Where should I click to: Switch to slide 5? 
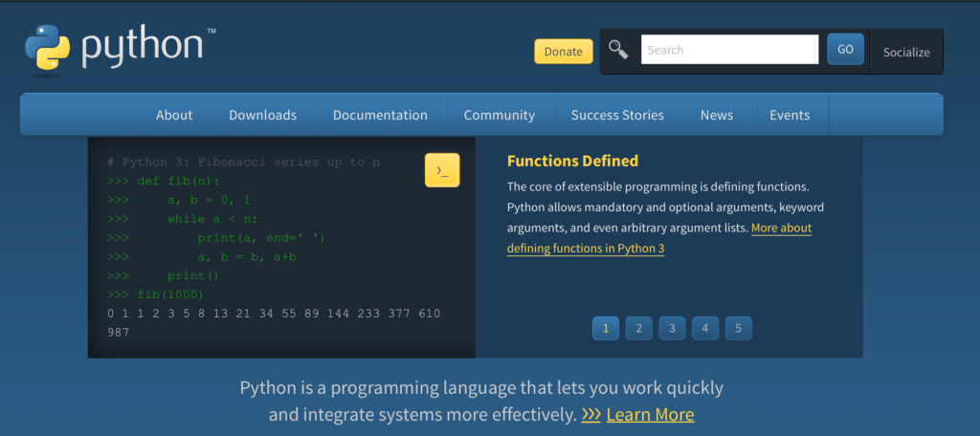tap(738, 329)
